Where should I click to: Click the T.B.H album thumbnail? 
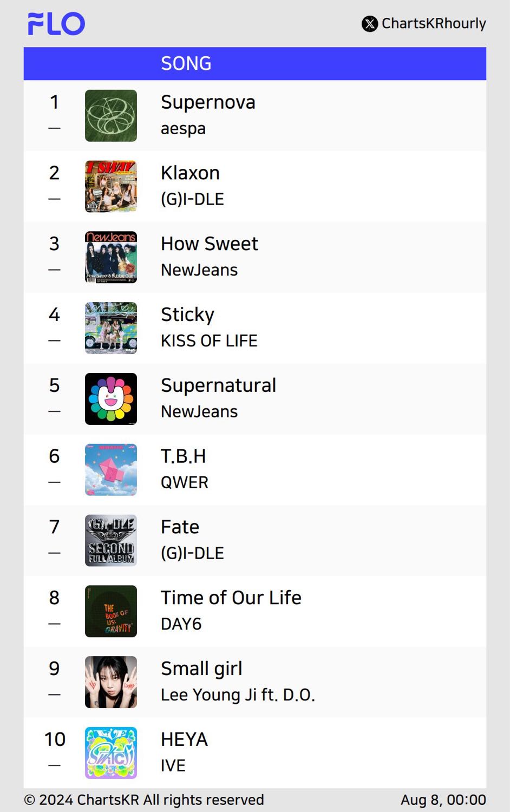tap(111, 470)
